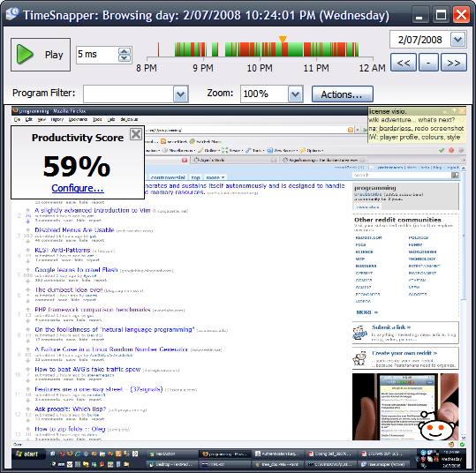Click the Firefox quick launch icon
Viewport: 476px width, 473px height.
coord(70,454)
